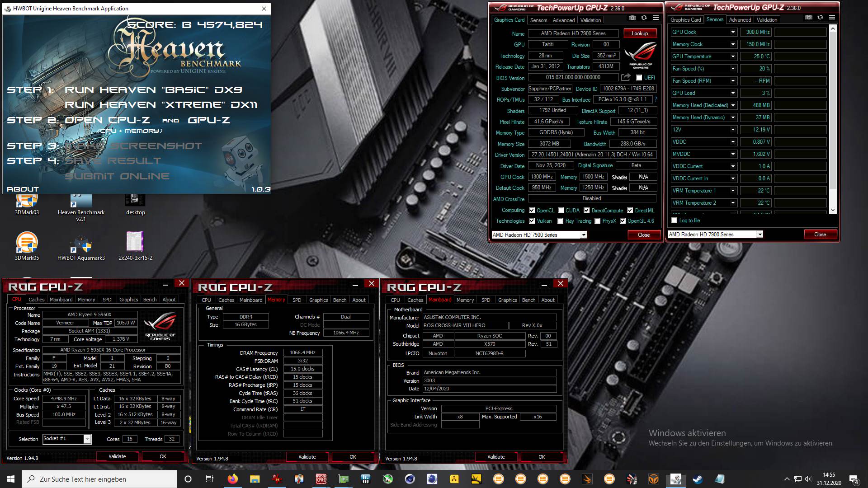Image resolution: width=868 pixels, height=488 pixels.
Task: Open Firefox from the taskbar
Action: pyautogui.click(x=232, y=479)
